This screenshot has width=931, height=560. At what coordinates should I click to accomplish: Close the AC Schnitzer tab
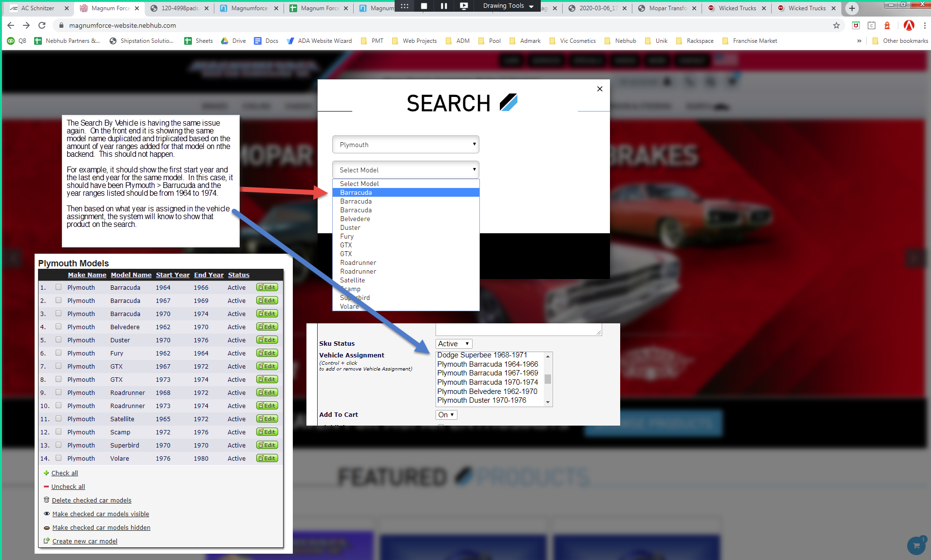[x=67, y=8]
